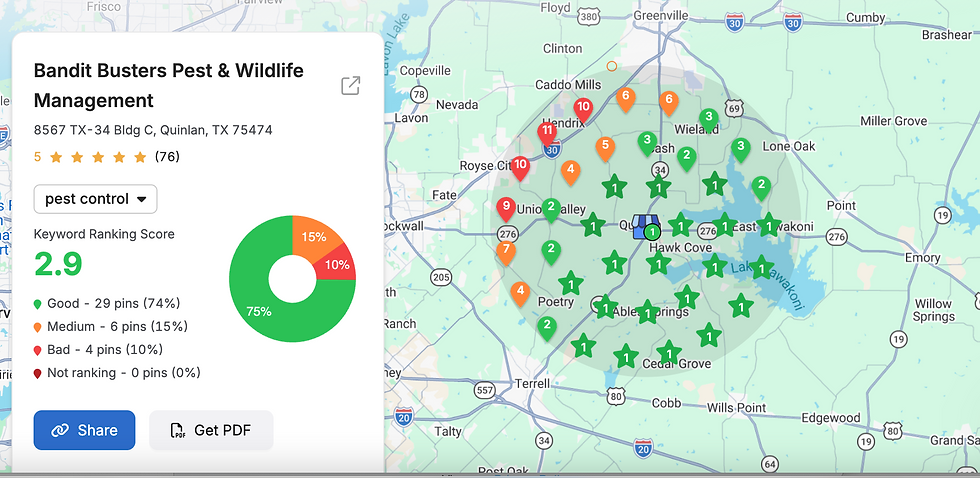Click the Bandit Busters Pest & Wildlife Management title
The height and width of the screenshot is (478, 980).
coord(169,86)
